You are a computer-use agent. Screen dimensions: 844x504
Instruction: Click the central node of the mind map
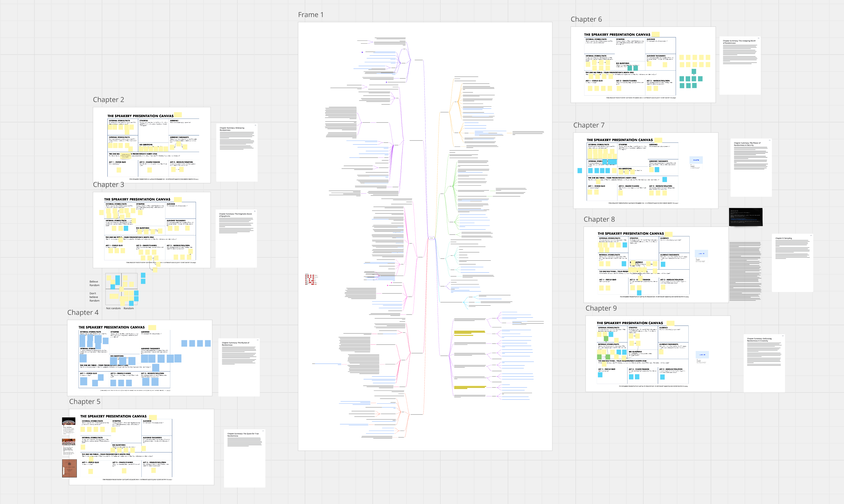coord(431,238)
